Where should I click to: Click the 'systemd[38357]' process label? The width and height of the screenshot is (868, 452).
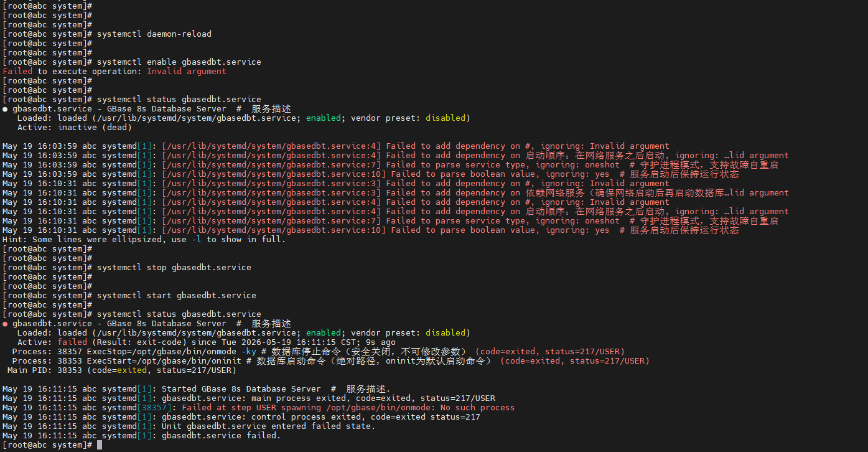(137, 408)
